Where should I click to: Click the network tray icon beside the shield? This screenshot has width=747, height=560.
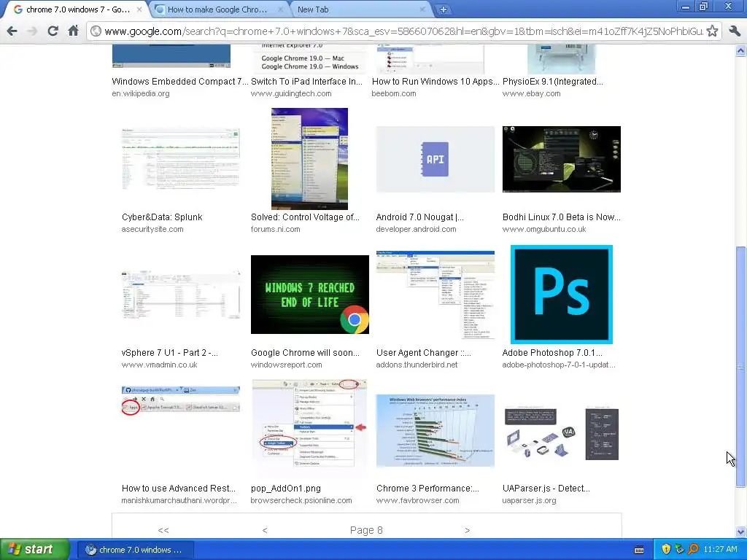point(679,550)
